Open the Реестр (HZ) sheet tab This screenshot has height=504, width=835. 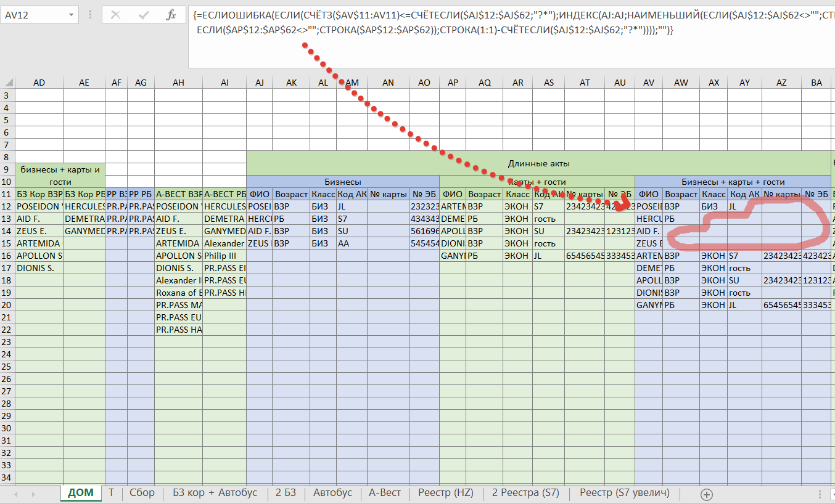(x=446, y=493)
